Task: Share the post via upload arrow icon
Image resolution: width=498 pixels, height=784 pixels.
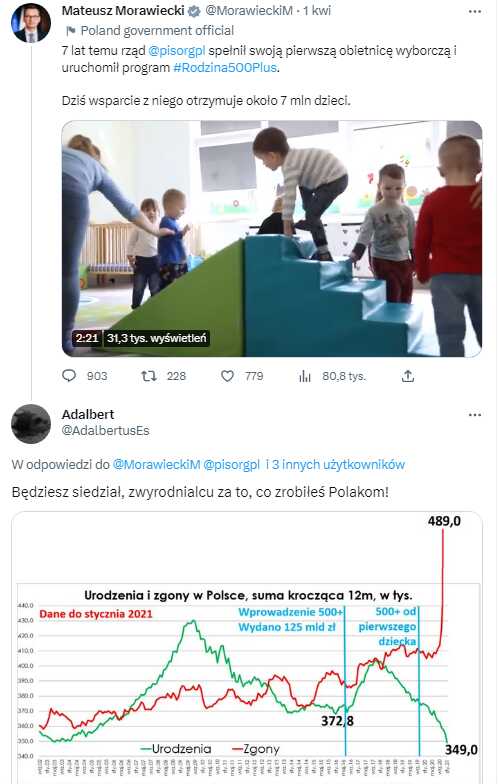Action: [x=408, y=376]
